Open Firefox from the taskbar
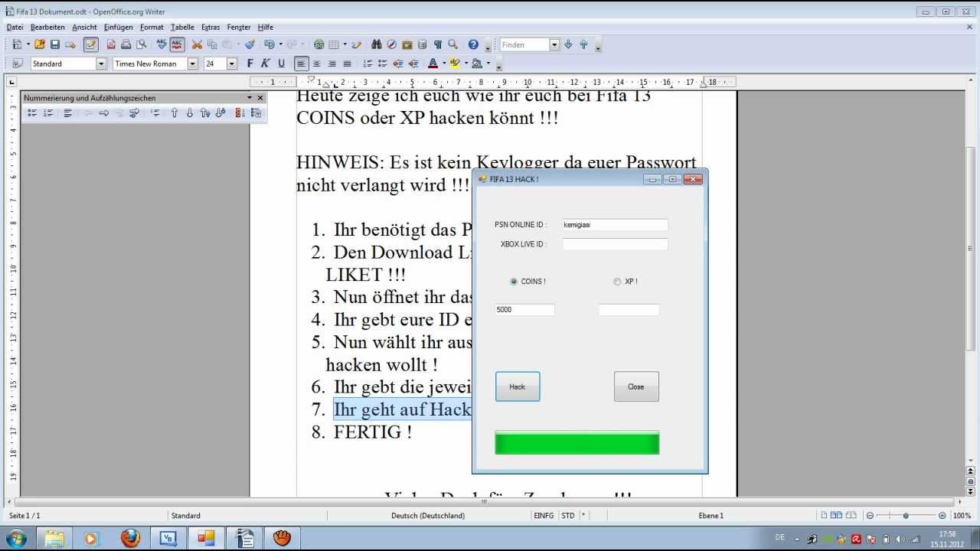The width and height of the screenshot is (980, 551). 131,538
